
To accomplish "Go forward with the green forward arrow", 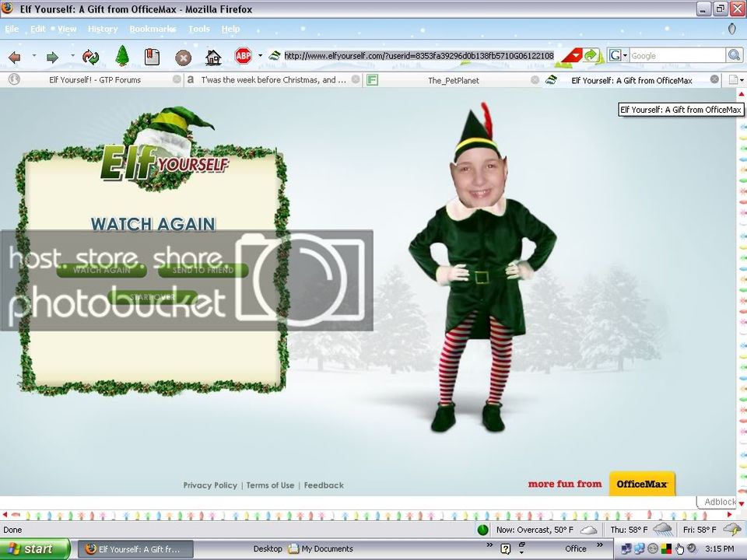I will point(52,58).
